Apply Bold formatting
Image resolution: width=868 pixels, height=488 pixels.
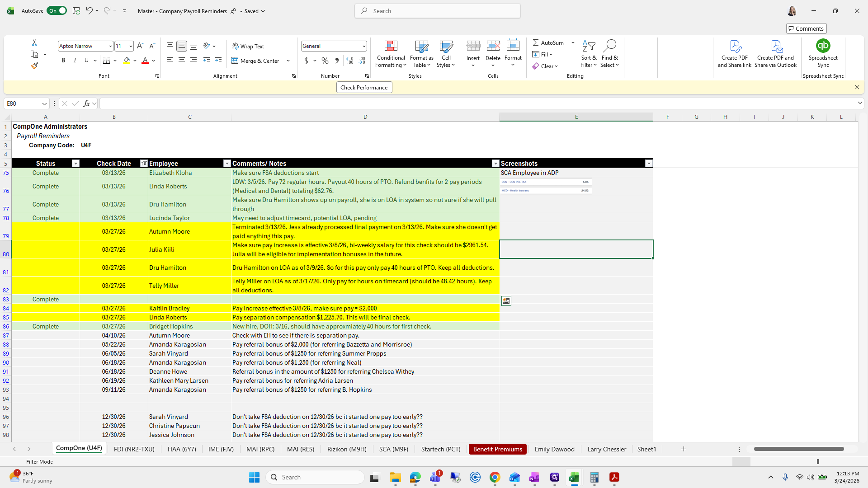63,61
